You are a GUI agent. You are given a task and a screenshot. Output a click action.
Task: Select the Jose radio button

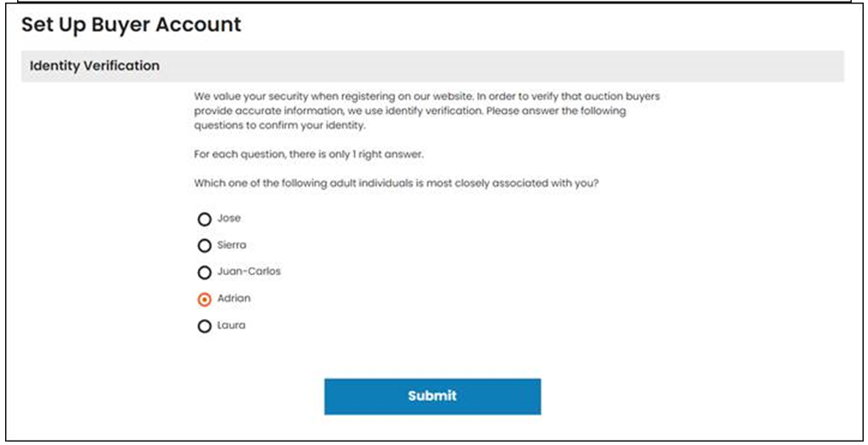(204, 219)
